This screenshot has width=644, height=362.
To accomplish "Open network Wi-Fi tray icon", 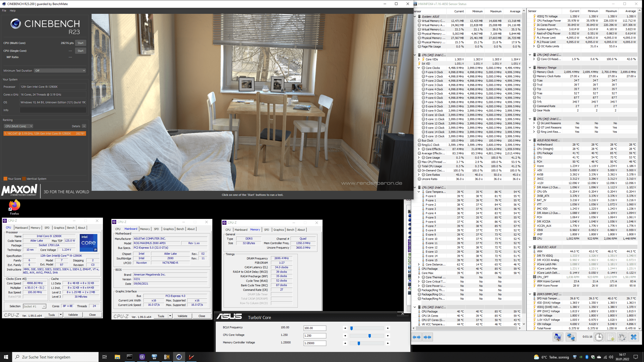I will click(605, 357).
